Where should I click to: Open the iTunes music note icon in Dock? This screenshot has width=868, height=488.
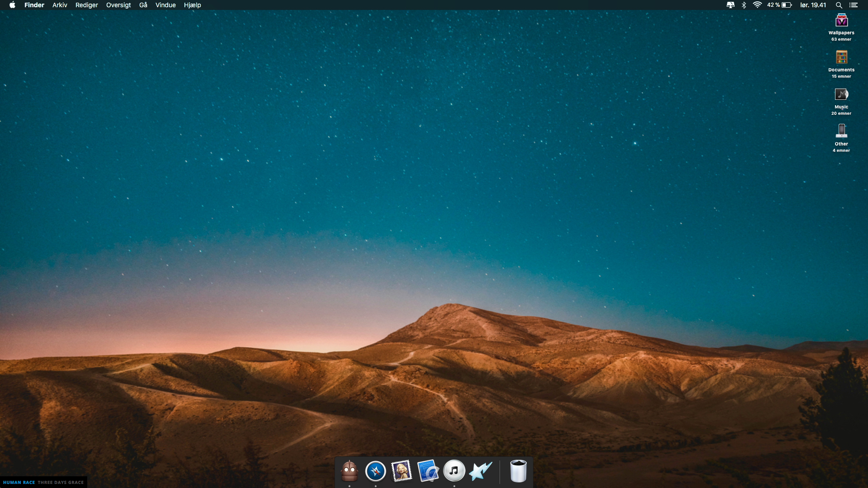[454, 471]
